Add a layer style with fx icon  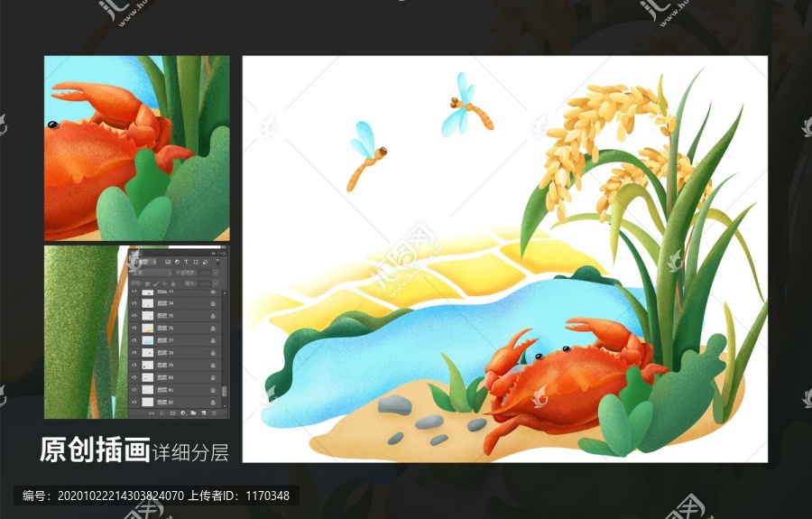pos(161,413)
